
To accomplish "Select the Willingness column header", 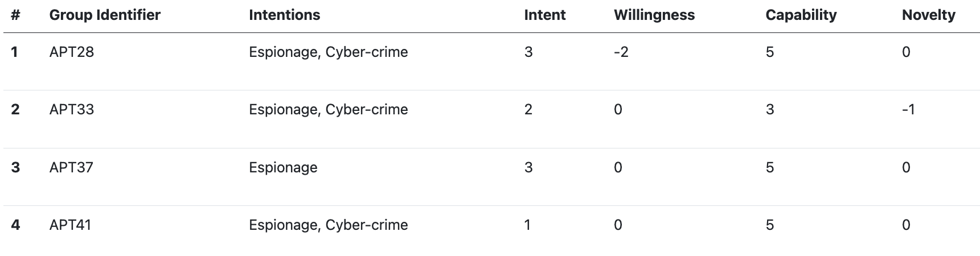I will point(654,15).
